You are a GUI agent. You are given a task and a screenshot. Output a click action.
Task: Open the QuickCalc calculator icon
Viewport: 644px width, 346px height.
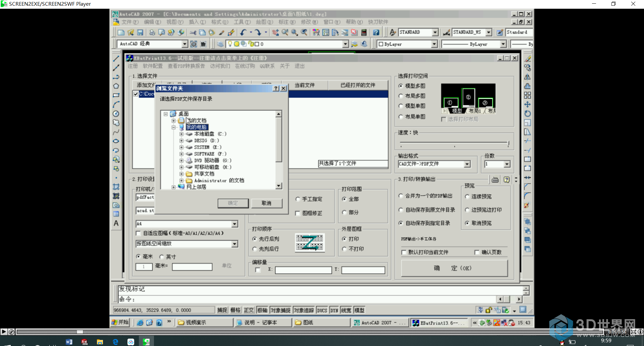(364, 33)
